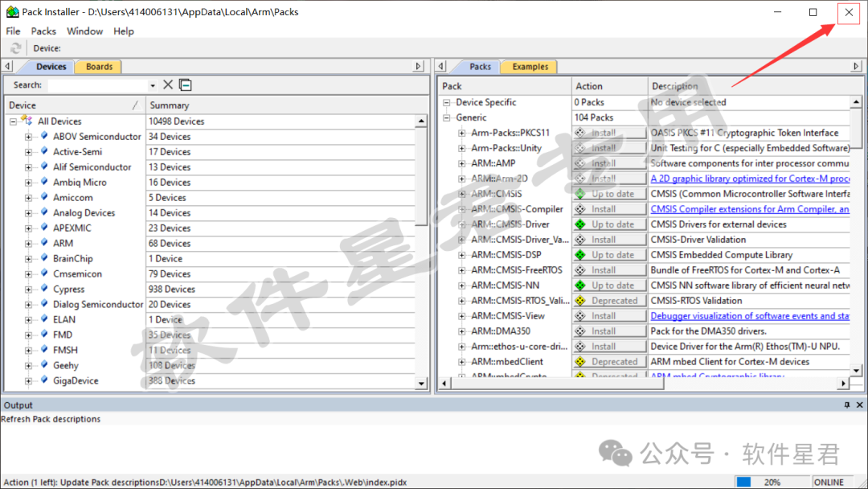Click the right arrow in Packs tab strip
This screenshot has height=489, width=868.
point(856,67)
